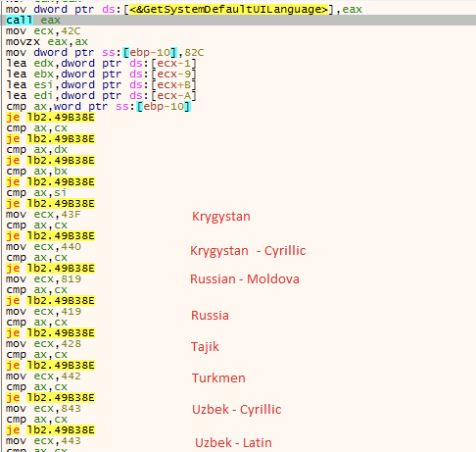Select the 'movzx eax,ax' line
The image size is (476, 452).
click(47, 42)
